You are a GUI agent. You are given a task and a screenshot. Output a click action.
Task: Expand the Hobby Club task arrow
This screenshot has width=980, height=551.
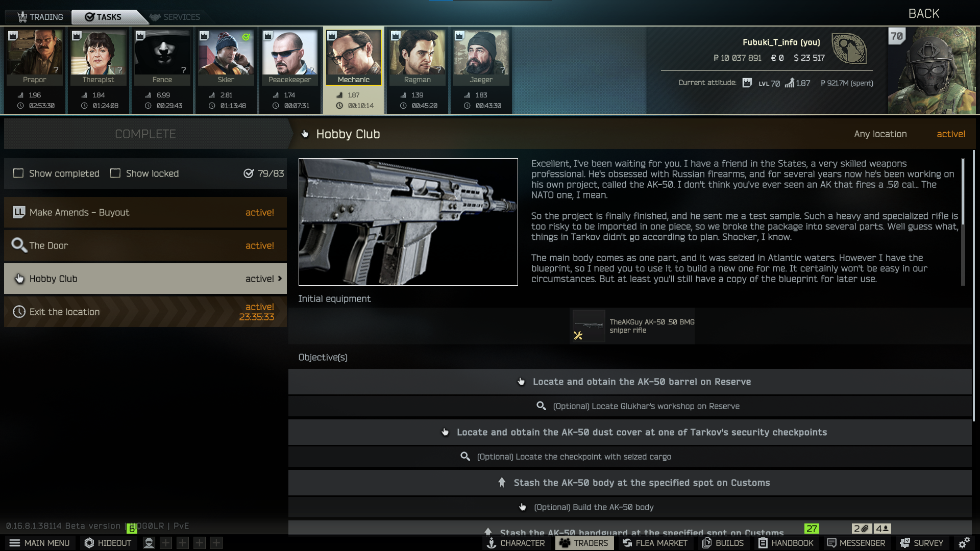pos(280,279)
